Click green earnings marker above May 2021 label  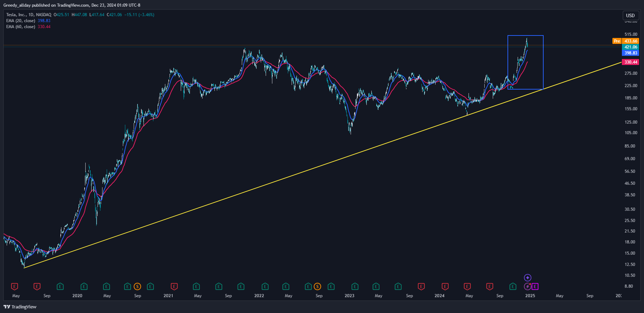click(x=196, y=287)
